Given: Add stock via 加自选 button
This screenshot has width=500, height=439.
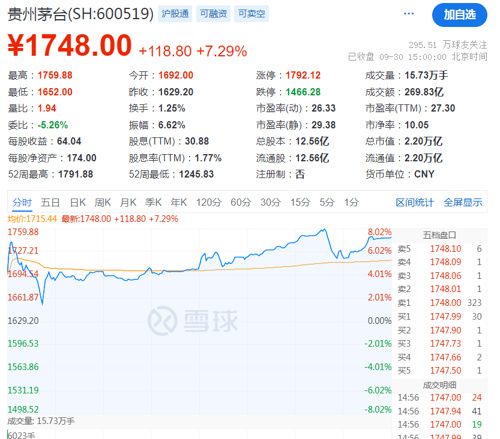Looking at the screenshot, I should coord(459,15).
